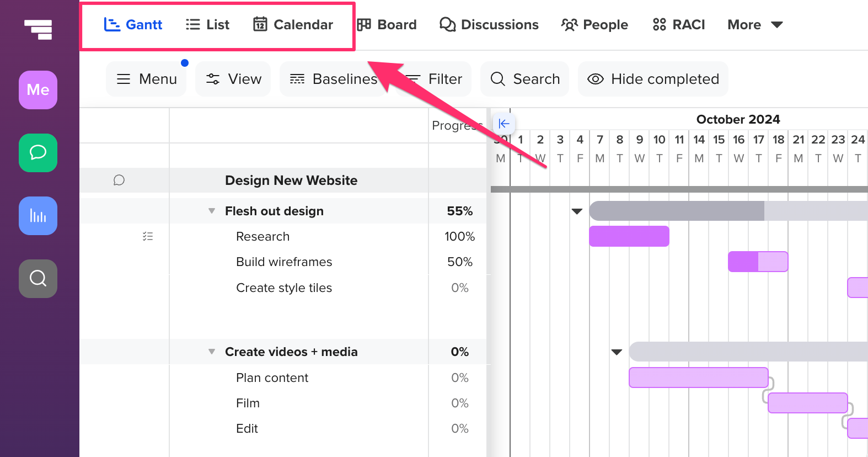Open checklist icon beside Research task
The height and width of the screenshot is (457, 868).
tap(148, 236)
